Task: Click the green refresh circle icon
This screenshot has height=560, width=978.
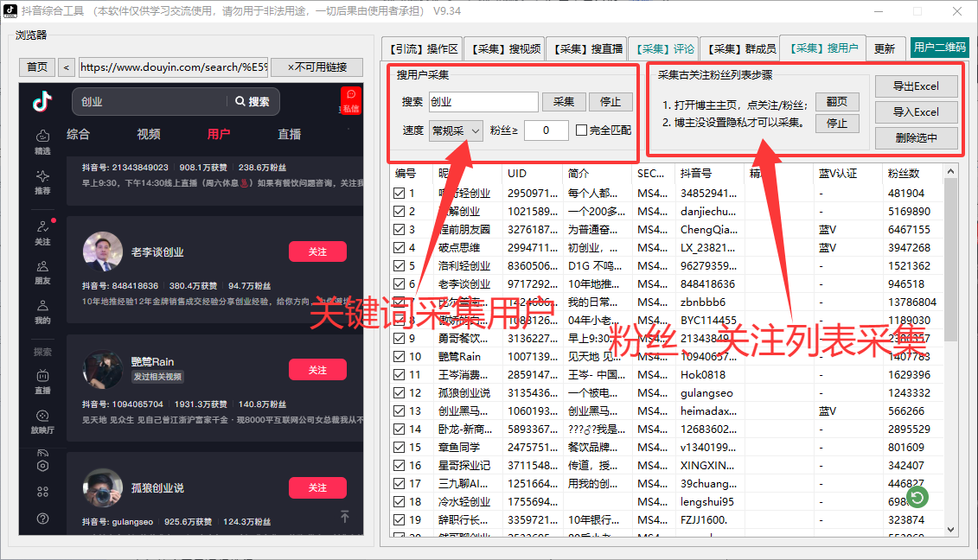Action: [x=917, y=497]
